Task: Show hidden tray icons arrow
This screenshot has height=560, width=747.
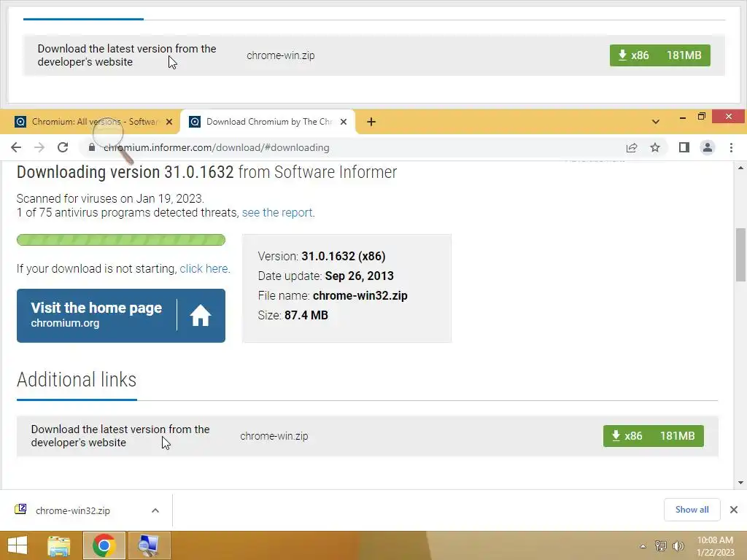Action: pyautogui.click(x=643, y=546)
